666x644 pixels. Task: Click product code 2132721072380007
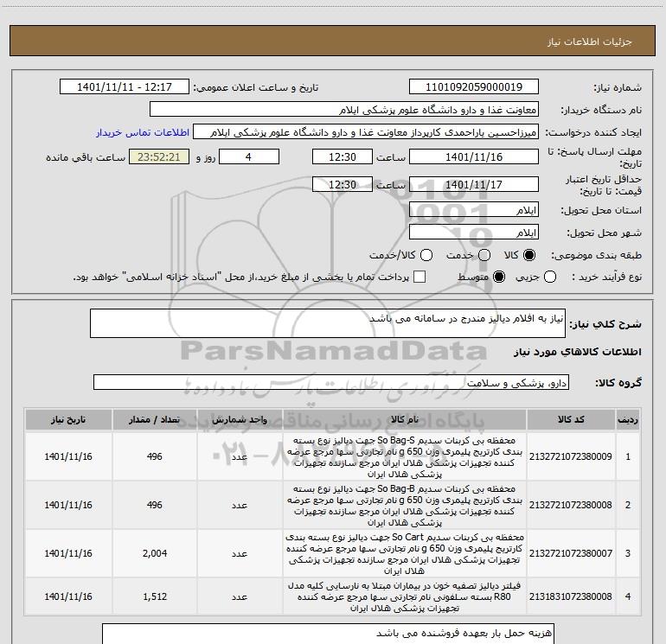tap(571, 553)
